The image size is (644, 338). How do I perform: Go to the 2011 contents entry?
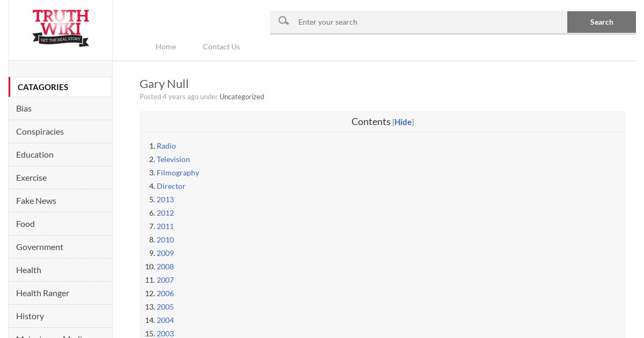(165, 226)
